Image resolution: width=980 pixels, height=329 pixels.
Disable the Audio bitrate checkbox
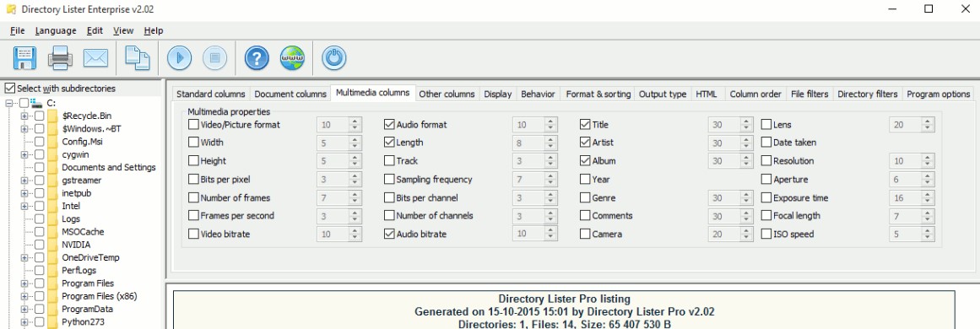(389, 235)
